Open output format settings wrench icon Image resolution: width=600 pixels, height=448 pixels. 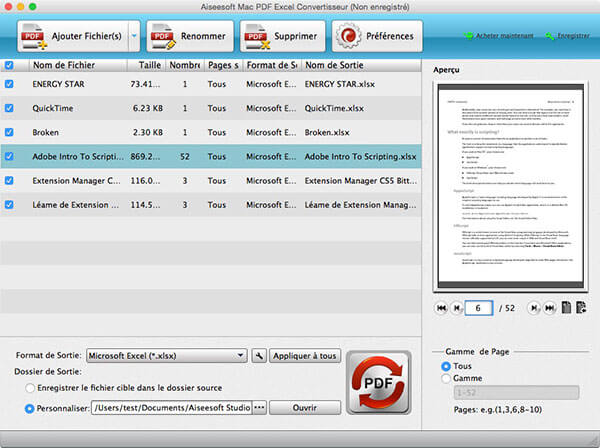[x=259, y=356]
